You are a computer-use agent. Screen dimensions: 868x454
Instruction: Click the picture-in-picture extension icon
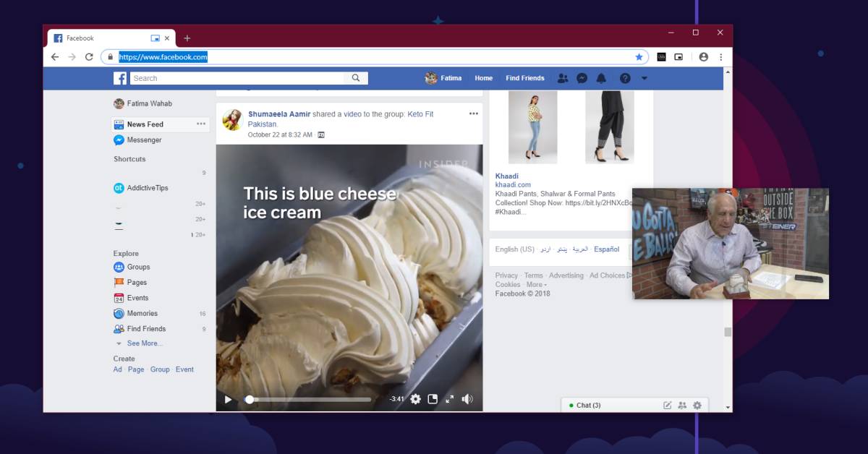point(678,57)
